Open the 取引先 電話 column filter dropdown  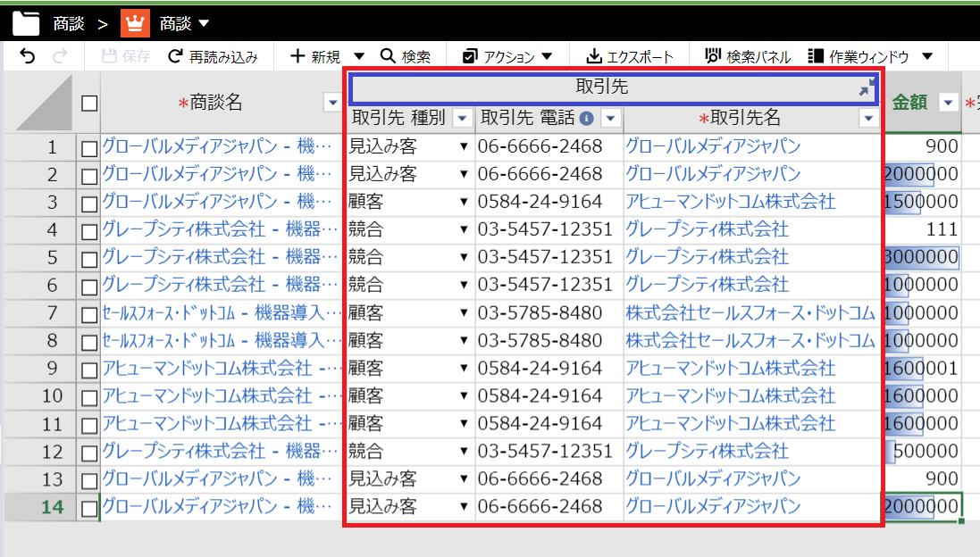tap(611, 118)
